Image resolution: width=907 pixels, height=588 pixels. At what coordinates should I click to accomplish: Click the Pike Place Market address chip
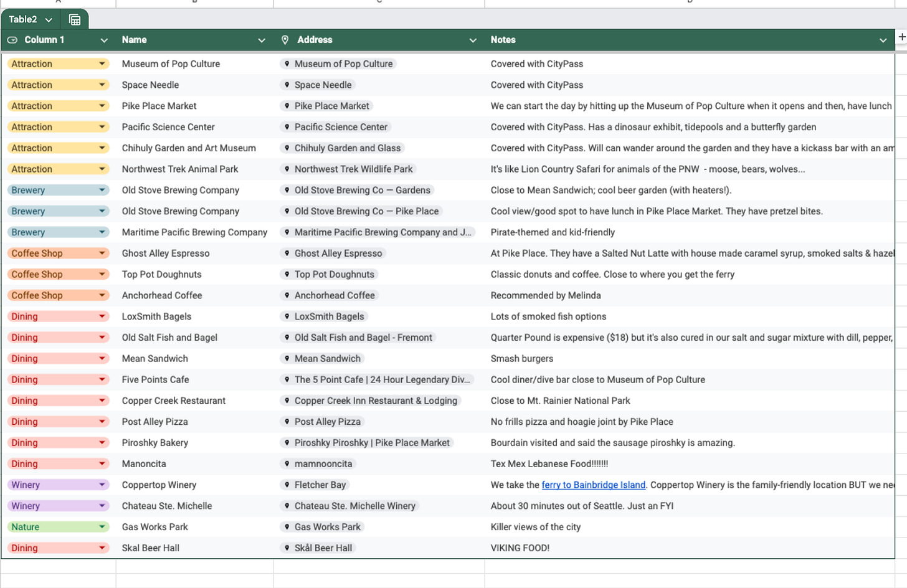click(x=327, y=106)
